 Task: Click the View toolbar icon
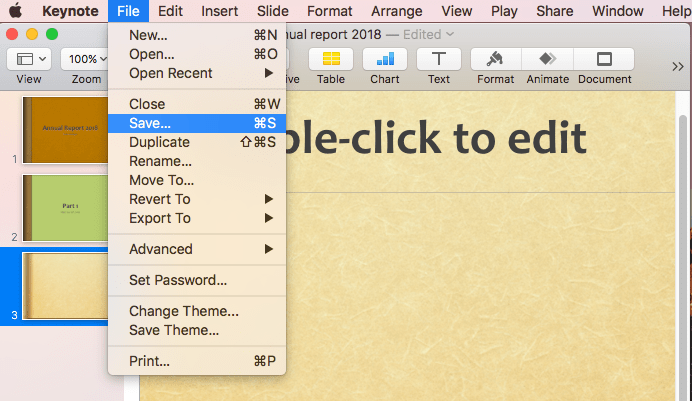(29, 59)
